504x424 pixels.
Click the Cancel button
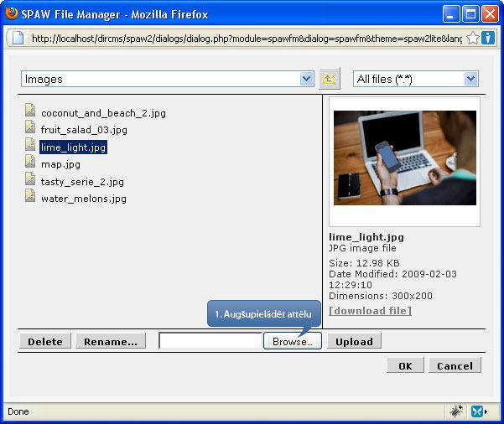tap(455, 365)
